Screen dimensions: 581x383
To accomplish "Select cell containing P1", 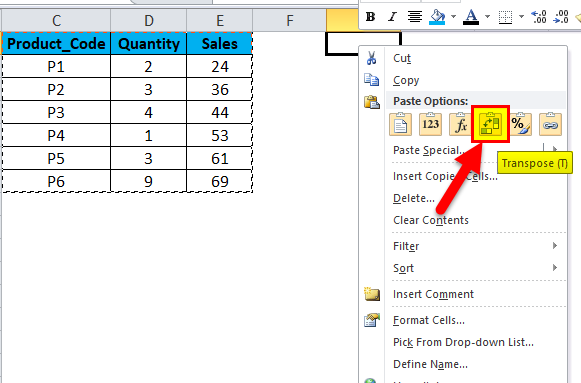I will [56, 67].
